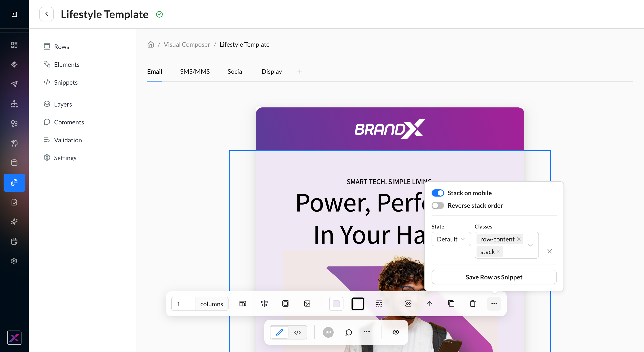Screen dimensions: 644x352
Task: Click the columns number input field
Action: (x=183, y=304)
